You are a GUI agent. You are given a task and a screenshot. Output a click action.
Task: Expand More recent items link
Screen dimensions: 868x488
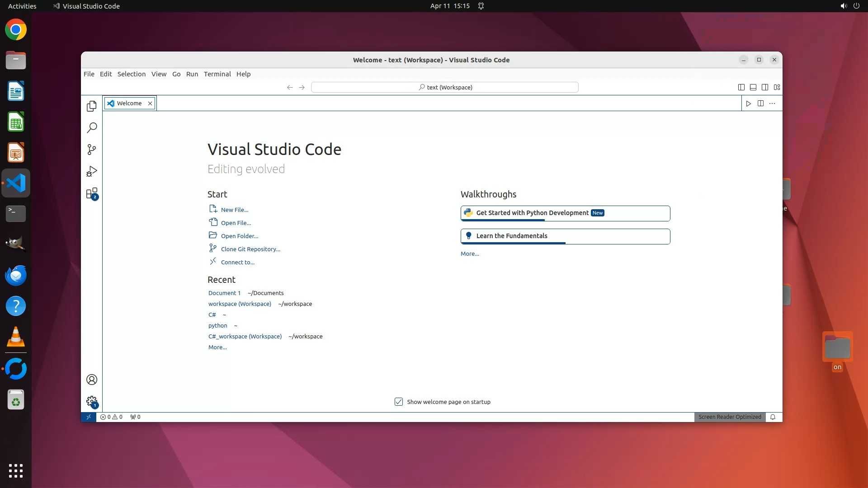[x=217, y=347]
